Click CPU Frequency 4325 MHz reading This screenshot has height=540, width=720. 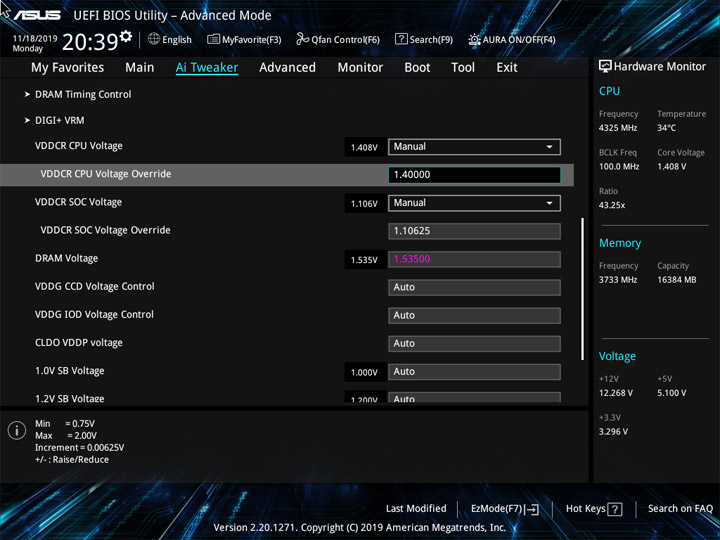(618, 128)
